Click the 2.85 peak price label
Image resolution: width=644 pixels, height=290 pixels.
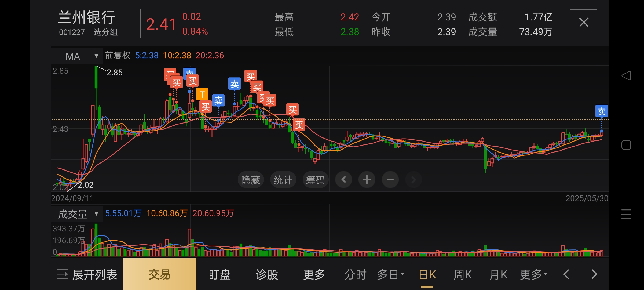point(115,73)
